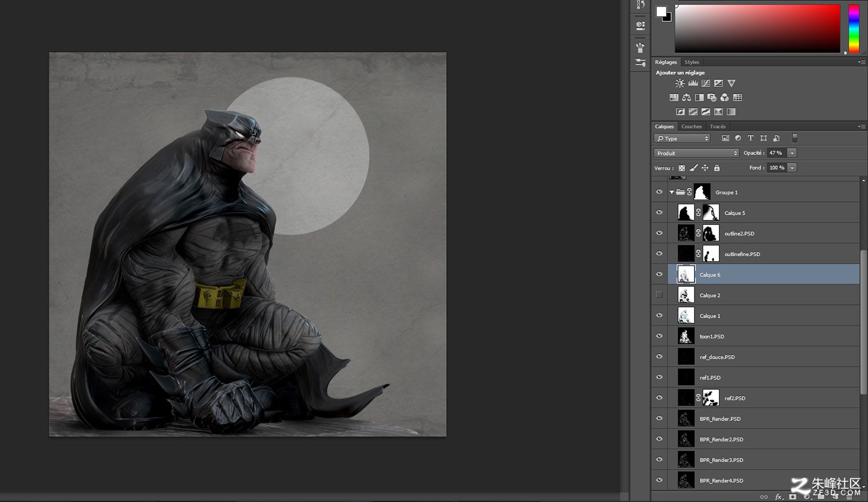Click the Opacité 47 % field
868x502 pixels.
point(777,153)
